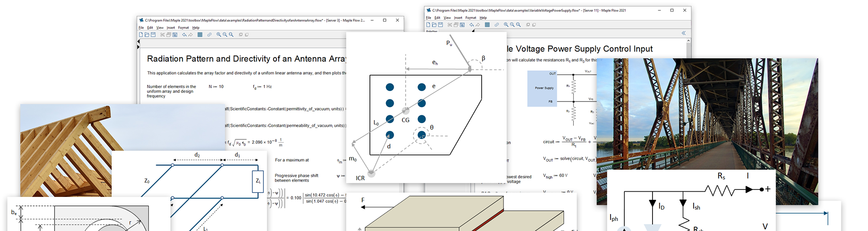Open the View menu in Power Supply window

pyautogui.click(x=447, y=18)
